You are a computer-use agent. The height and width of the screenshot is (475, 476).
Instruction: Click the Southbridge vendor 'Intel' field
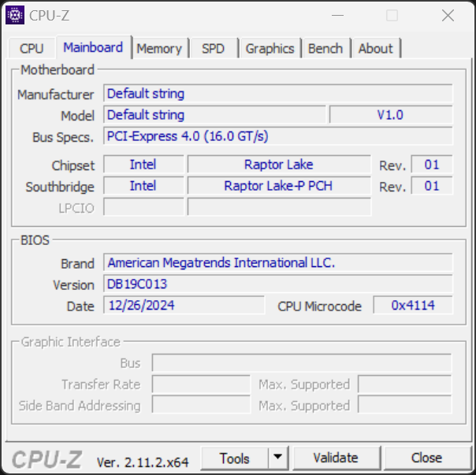tap(143, 186)
